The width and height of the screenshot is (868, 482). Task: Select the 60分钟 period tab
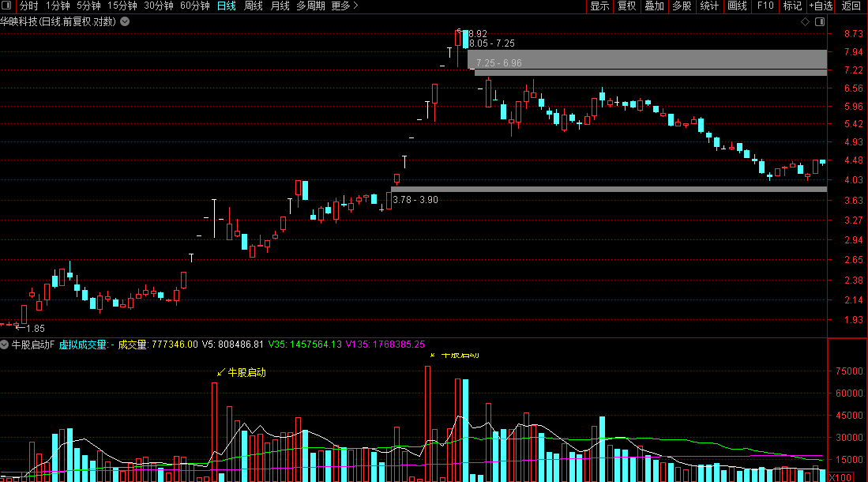click(195, 6)
